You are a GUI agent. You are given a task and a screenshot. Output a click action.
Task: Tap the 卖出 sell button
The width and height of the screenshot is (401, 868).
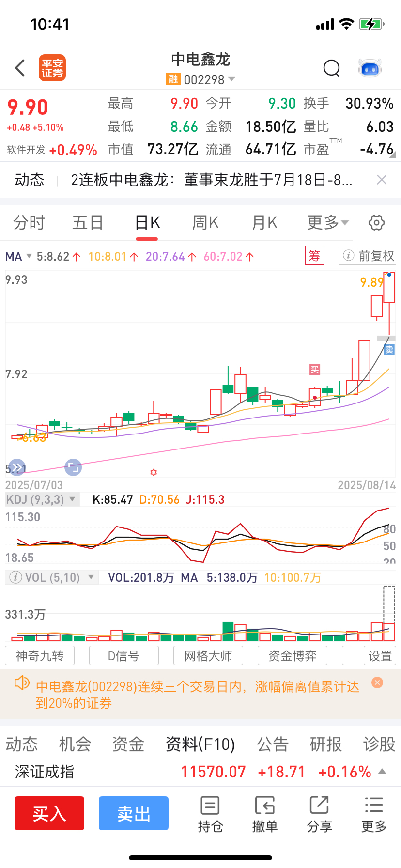tap(134, 813)
